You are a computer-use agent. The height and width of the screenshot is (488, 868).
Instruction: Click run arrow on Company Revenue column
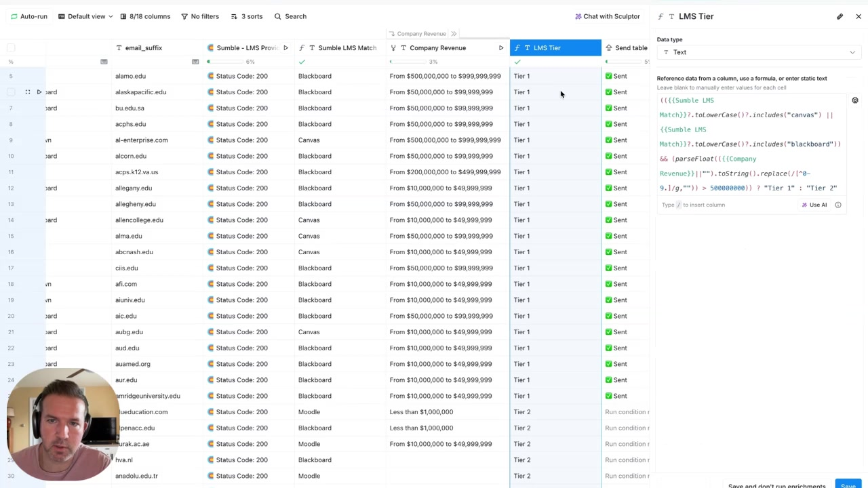[x=501, y=47]
